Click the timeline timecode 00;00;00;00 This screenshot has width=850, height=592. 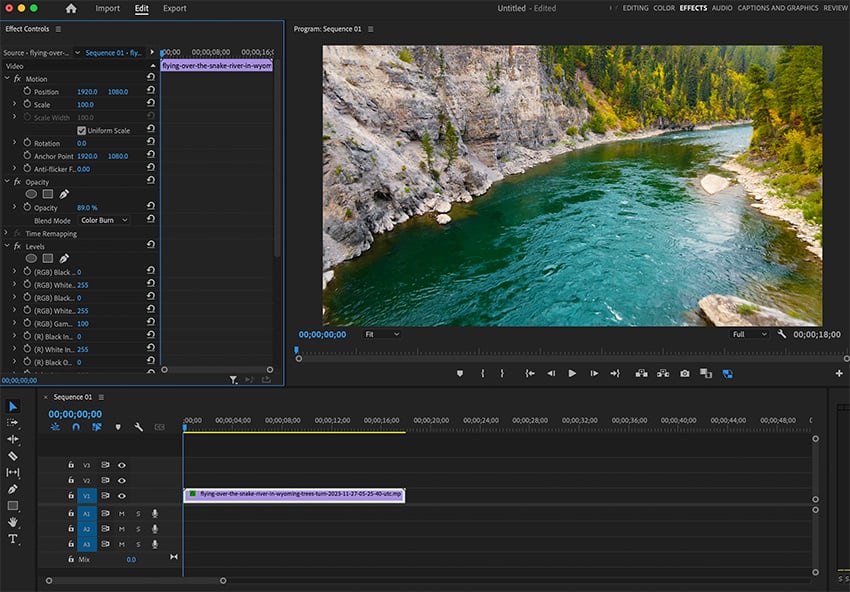coord(75,414)
